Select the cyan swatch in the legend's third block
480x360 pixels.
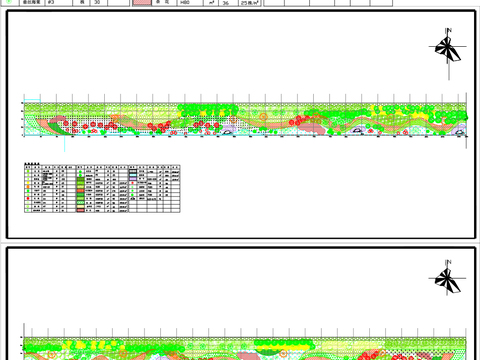tap(133, 175)
